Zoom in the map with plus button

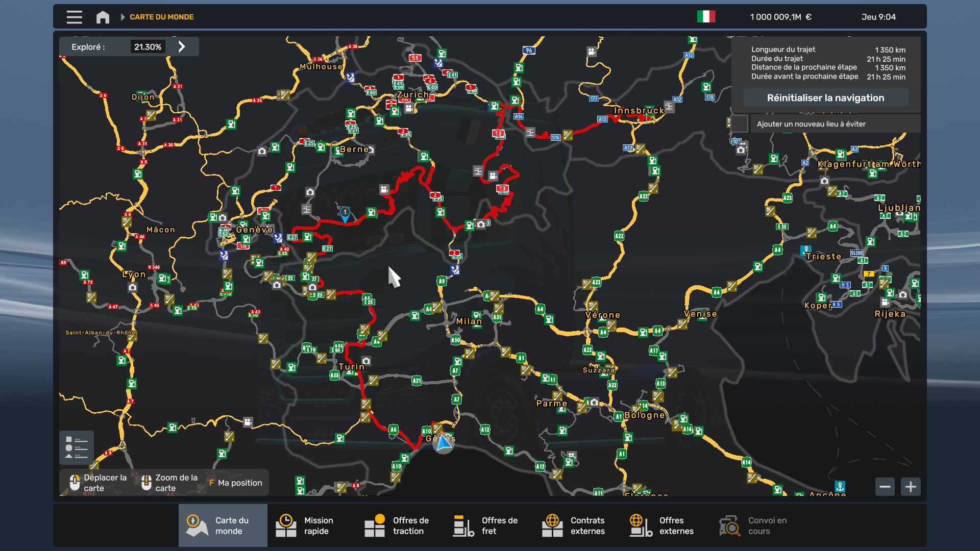click(x=911, y=487)
